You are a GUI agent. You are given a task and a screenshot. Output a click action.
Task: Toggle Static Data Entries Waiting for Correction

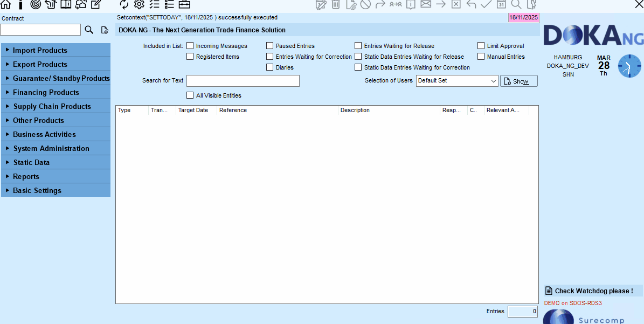click(358, 67)
